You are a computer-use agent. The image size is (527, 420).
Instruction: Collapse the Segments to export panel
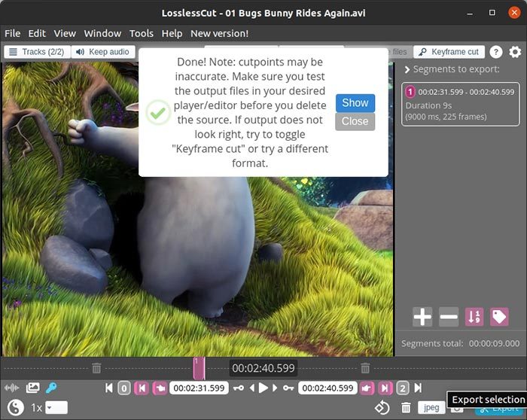pos(407,70)
